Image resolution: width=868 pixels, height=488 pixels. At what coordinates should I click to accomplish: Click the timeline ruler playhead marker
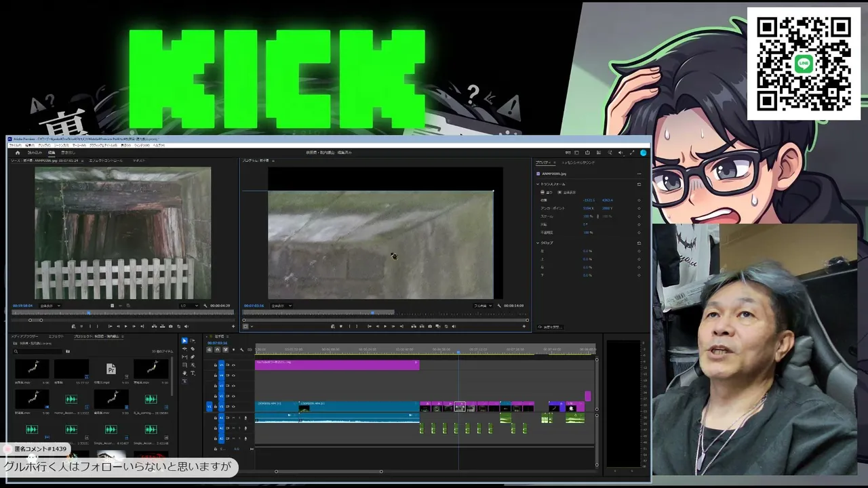coord(458,351)
